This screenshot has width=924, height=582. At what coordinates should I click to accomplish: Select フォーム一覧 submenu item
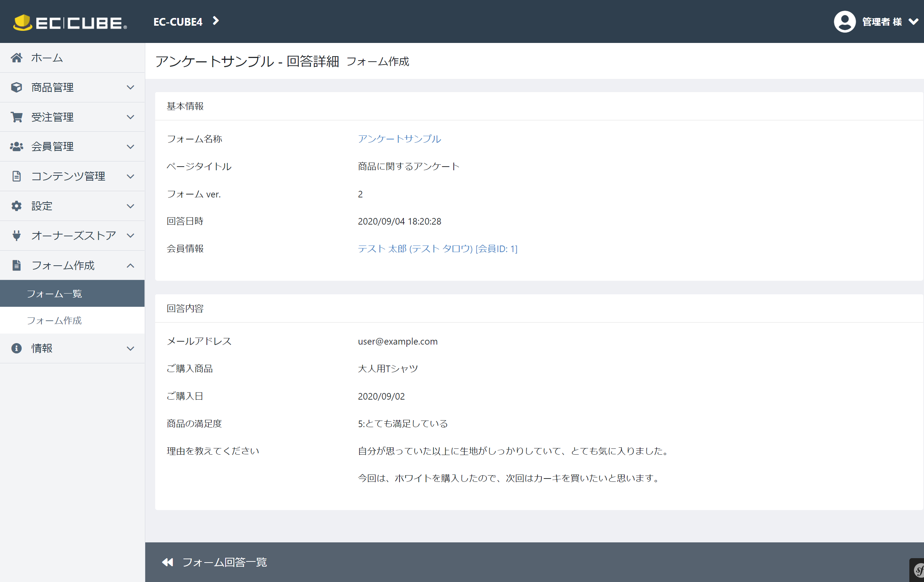click(72, 293)
